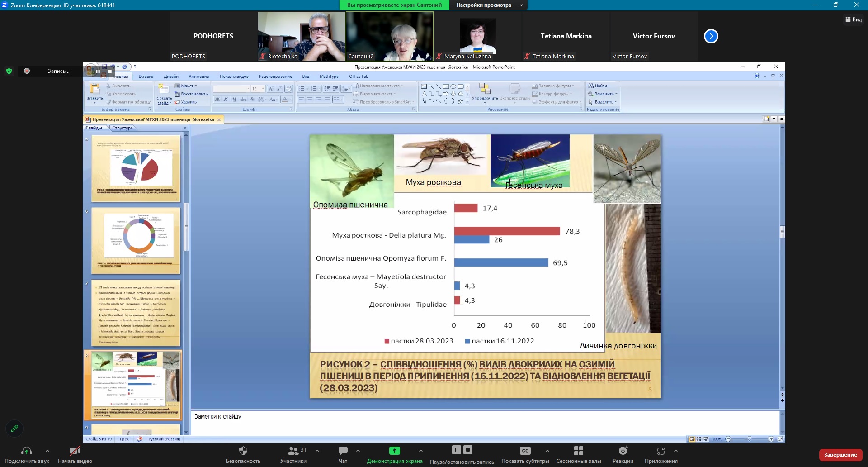Start Slide Show from status bar icon

[x=706, y=439]
